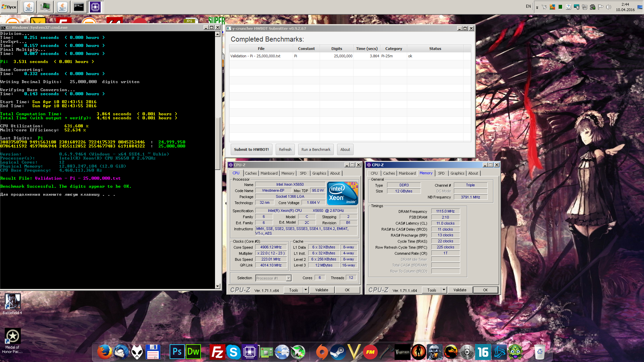Image resolution: width=644 pixels, height=362 pixels.
Task: Click the Пуск start button
Action: point(9,7)
